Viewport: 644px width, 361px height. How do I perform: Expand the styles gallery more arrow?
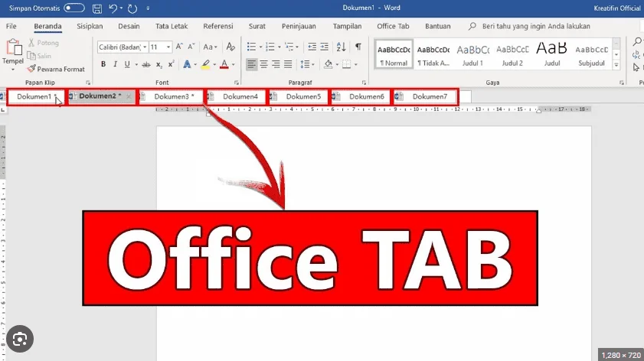coord(616,65)
